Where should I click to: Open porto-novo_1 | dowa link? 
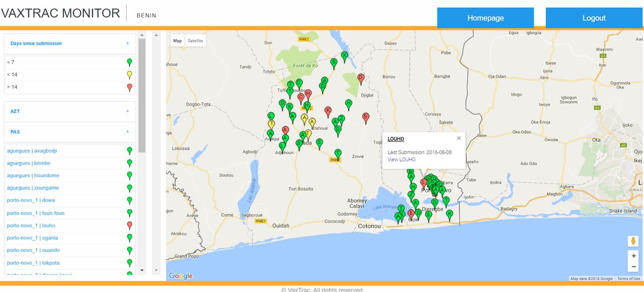pyautogui.click(x=31, y=200)
